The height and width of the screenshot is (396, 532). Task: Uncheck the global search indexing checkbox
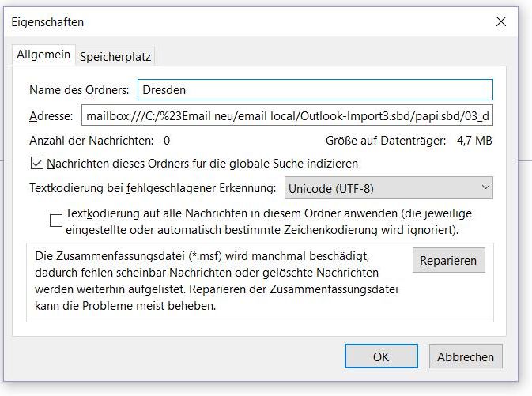[x=37, y=164]
